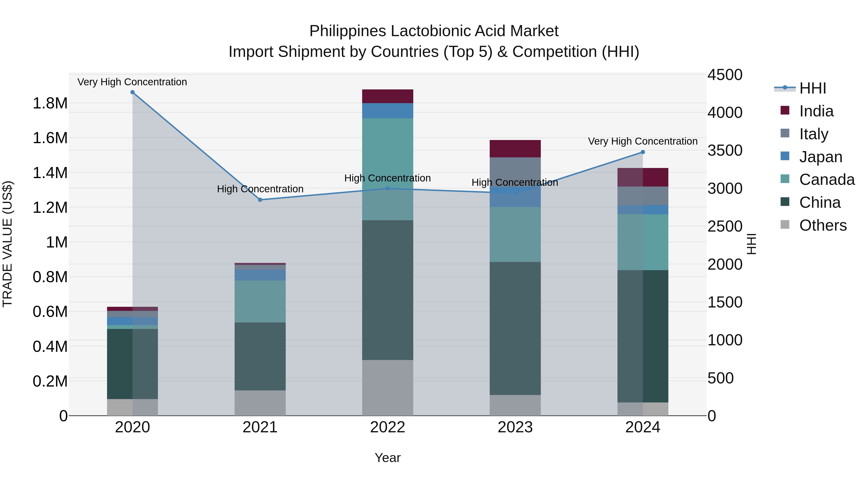Screen dimensions: 868x488
Task: Toggle the India legend entry
Action: click(x=807, y=111)
